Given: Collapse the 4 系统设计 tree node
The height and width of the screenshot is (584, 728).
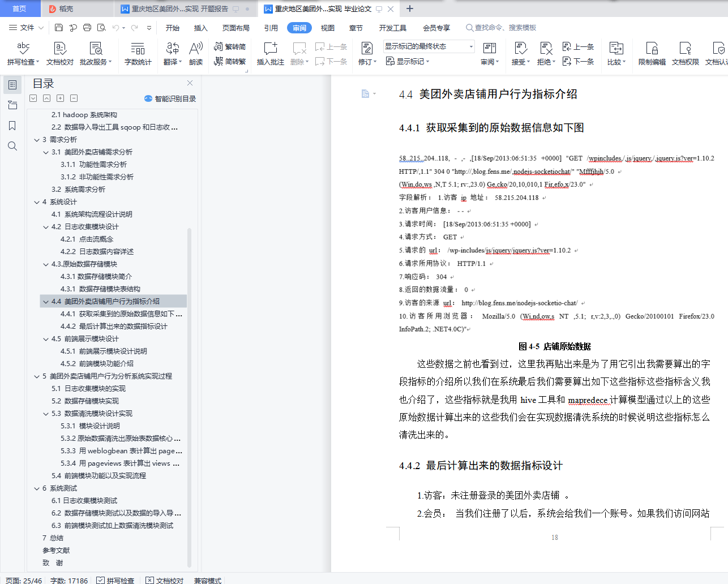Looking at the screenshot, I should coord(37,202).
